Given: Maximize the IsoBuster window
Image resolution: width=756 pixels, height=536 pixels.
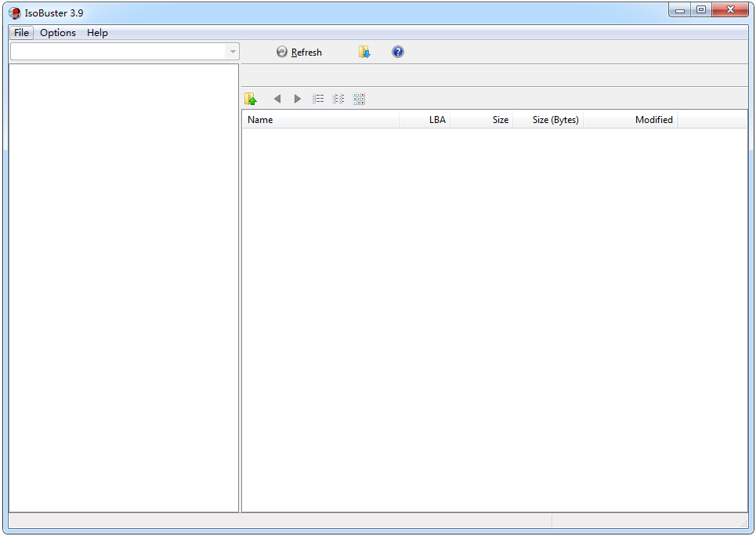Looking at the screenshot, I should tap(701, 9).
